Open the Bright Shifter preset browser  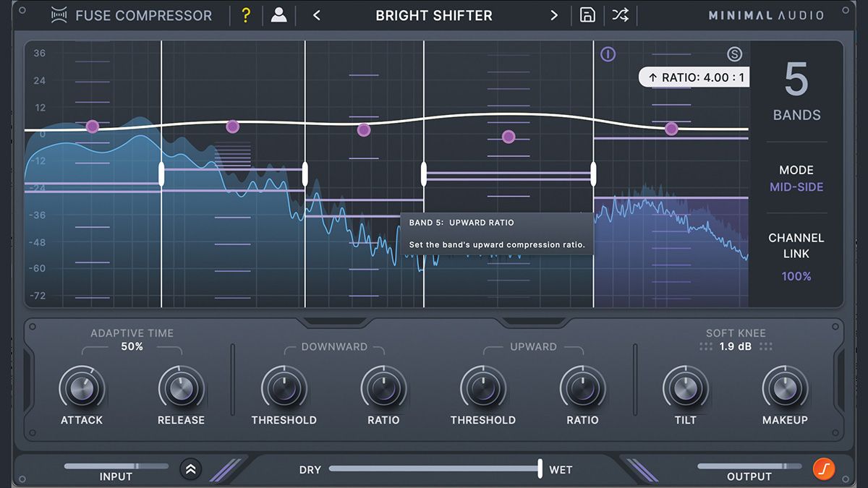click(433, 14)
